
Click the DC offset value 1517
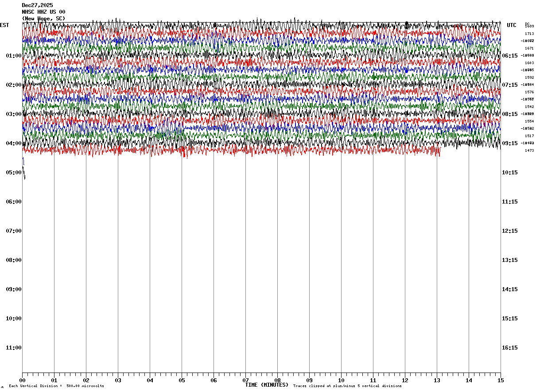click(x=529, y=136)
